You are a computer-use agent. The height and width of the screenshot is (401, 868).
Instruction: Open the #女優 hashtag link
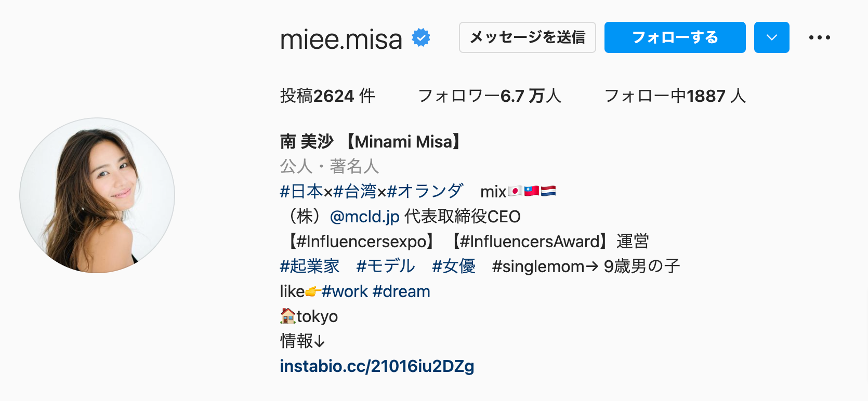pos(454,266)
